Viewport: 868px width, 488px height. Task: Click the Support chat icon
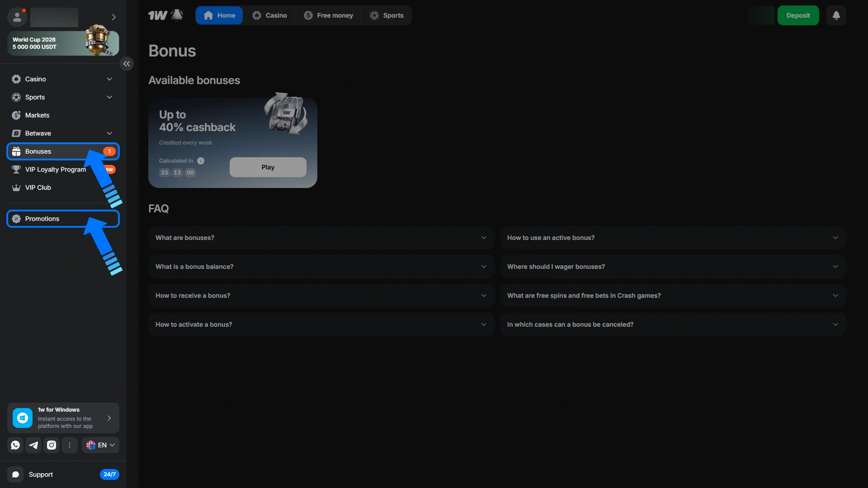(x=15, y=474)
